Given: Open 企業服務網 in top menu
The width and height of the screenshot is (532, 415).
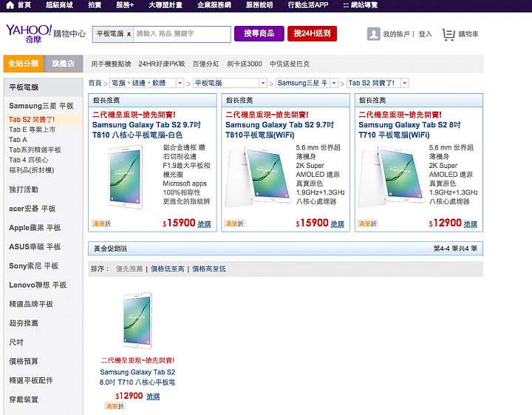Looking at the screenshot, I should 214,5.
